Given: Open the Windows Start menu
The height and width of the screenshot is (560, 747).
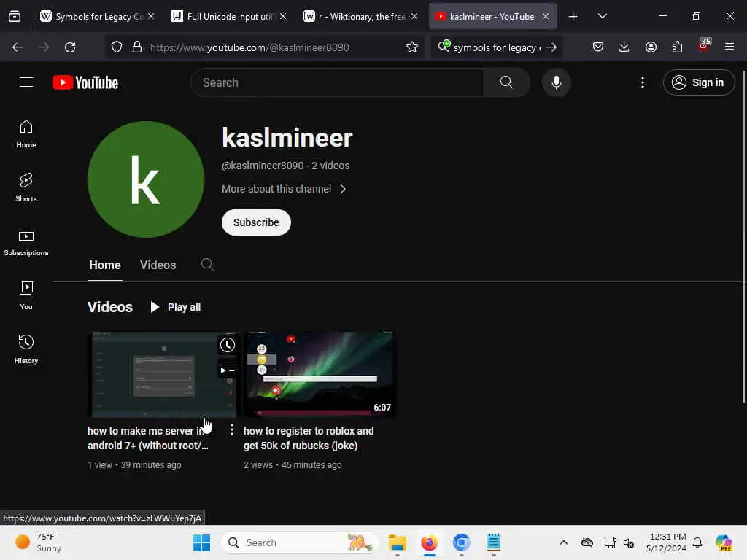Looking at the screenshot, I should 201,542.
